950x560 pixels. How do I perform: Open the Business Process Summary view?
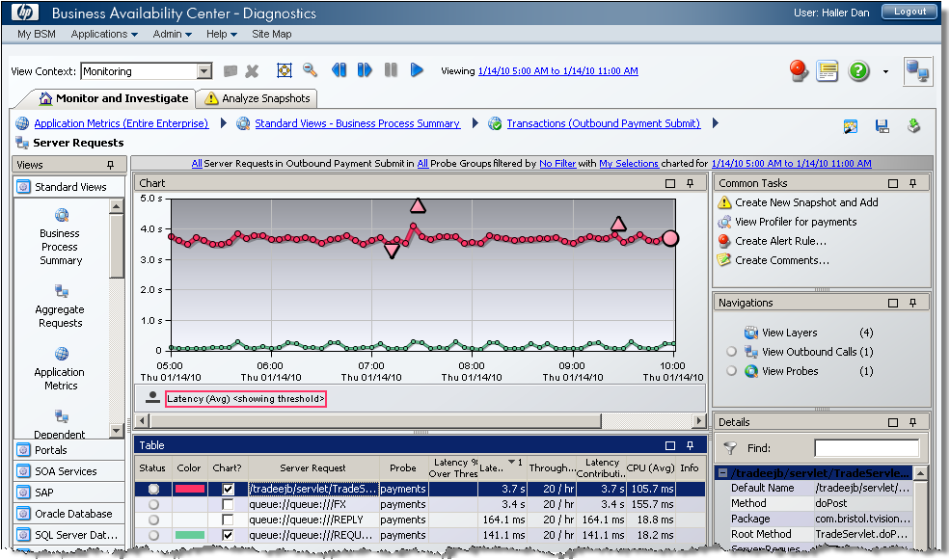tap(61, 237)
